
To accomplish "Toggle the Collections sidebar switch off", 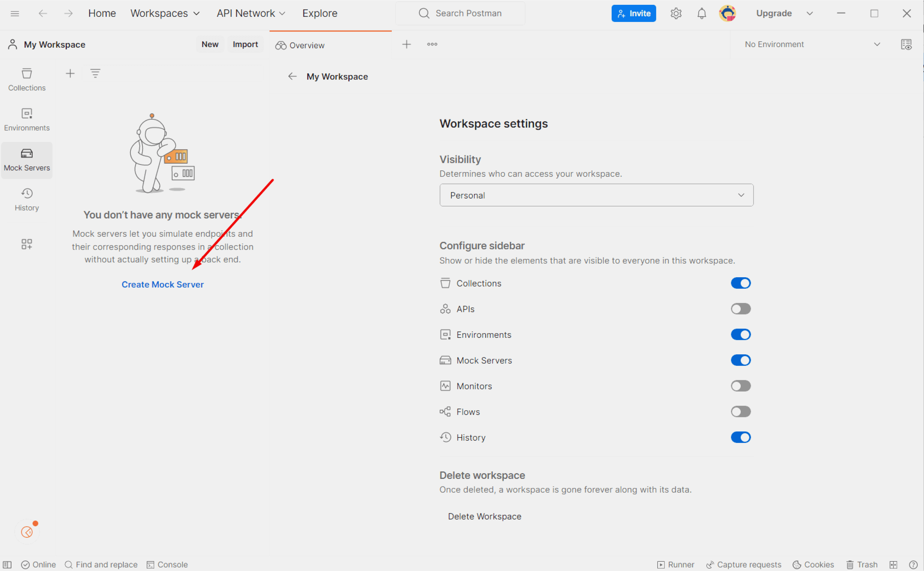I will point(740,283).
